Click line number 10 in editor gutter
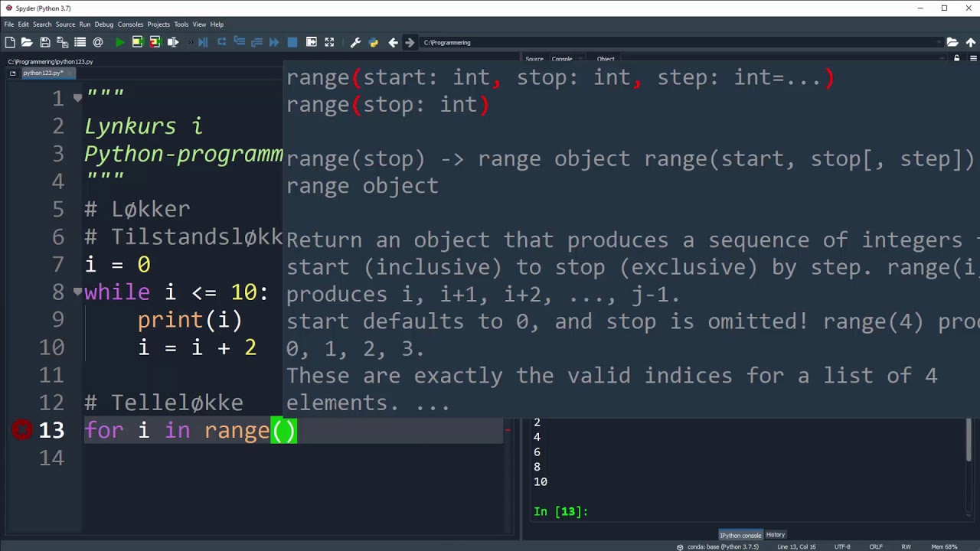Screen dimensions: 980x551 (x=51, y=347)
